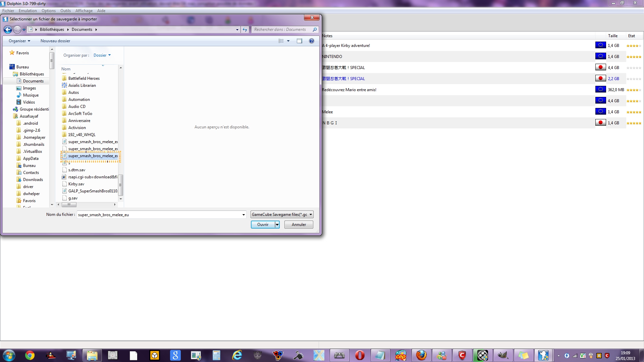Open the Outils menu

(x=65, y=11)
